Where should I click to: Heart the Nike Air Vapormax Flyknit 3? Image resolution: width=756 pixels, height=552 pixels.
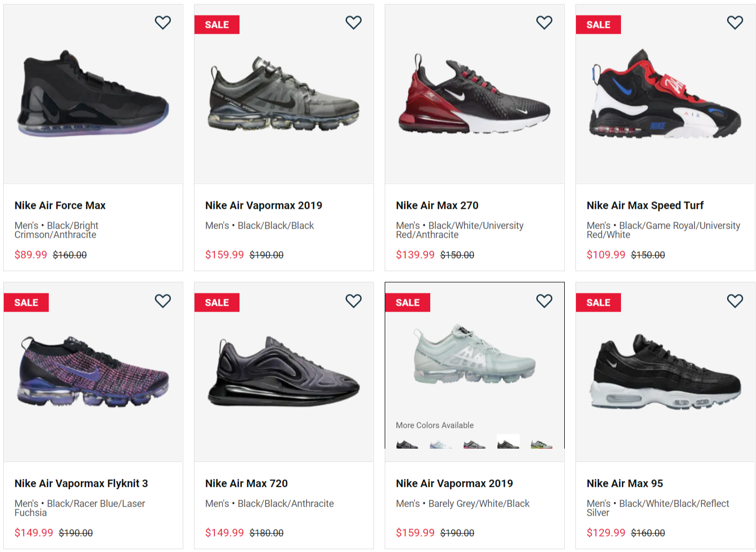coord(163,301)
